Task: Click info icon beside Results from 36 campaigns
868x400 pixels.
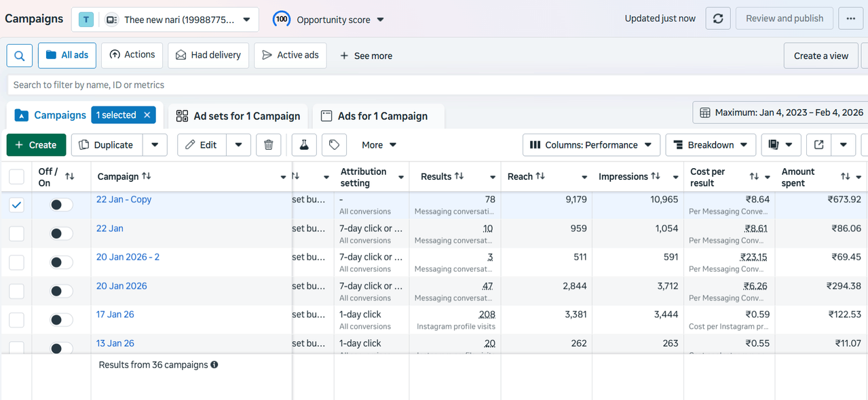Action: point(214,365)
